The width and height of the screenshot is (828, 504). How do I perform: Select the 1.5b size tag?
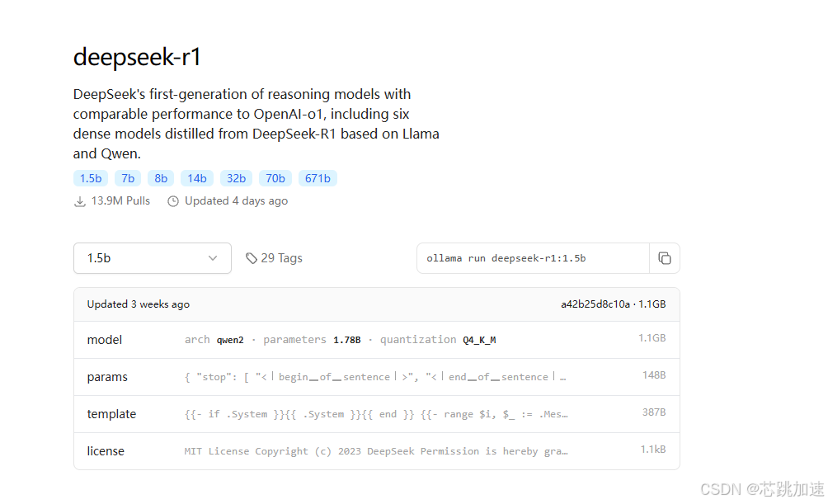pos(91,178)
